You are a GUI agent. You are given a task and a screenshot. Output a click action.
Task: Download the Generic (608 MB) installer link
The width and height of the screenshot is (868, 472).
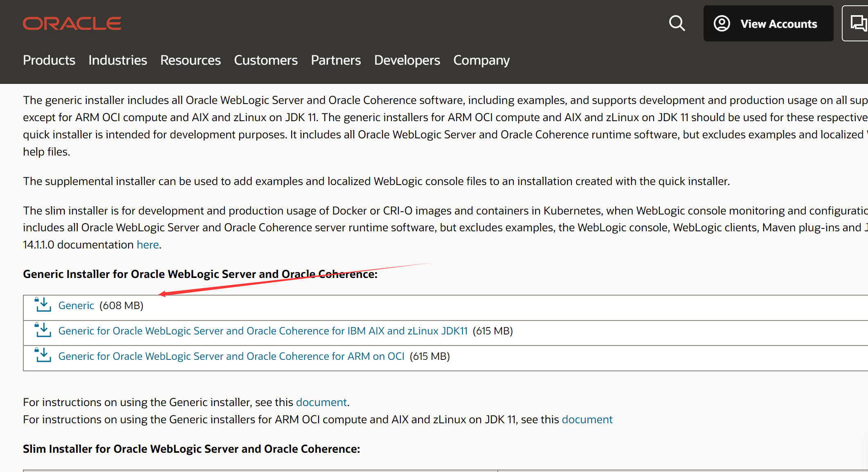[76, 306]
